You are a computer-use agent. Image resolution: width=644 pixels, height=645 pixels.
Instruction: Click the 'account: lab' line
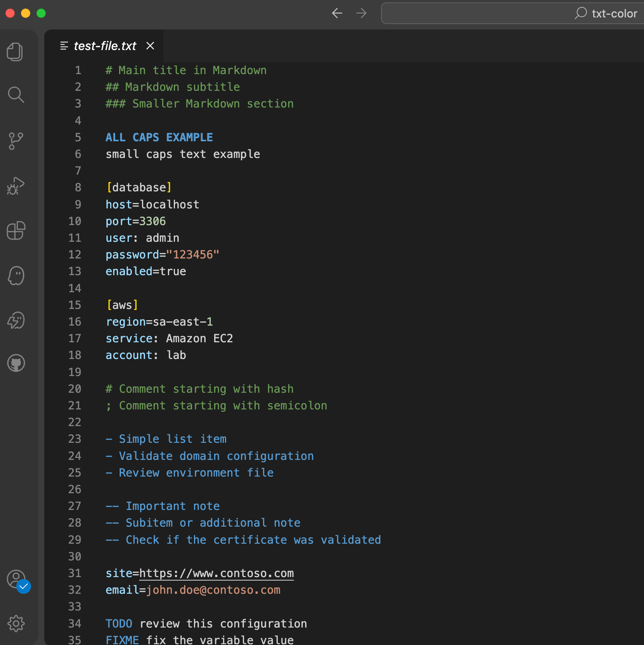coord(145,355)
